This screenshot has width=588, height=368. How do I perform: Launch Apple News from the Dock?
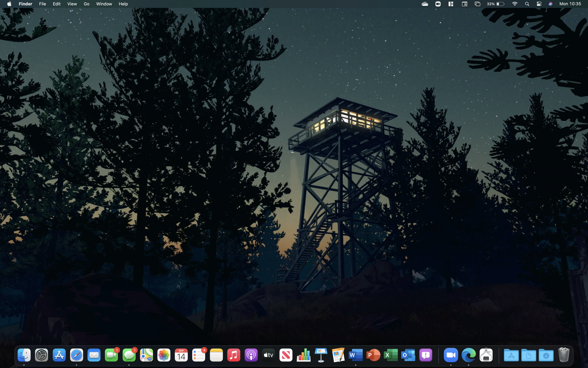[x=286, y=355]
